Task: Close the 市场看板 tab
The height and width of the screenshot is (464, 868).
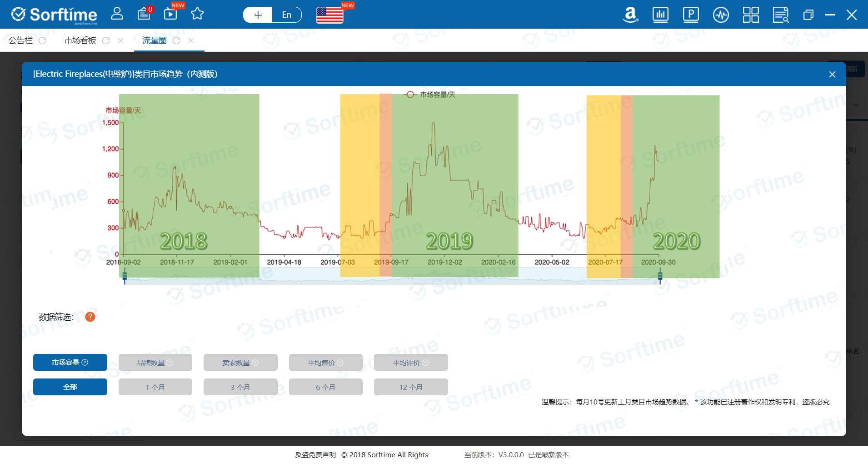Action: coord(120,40)
